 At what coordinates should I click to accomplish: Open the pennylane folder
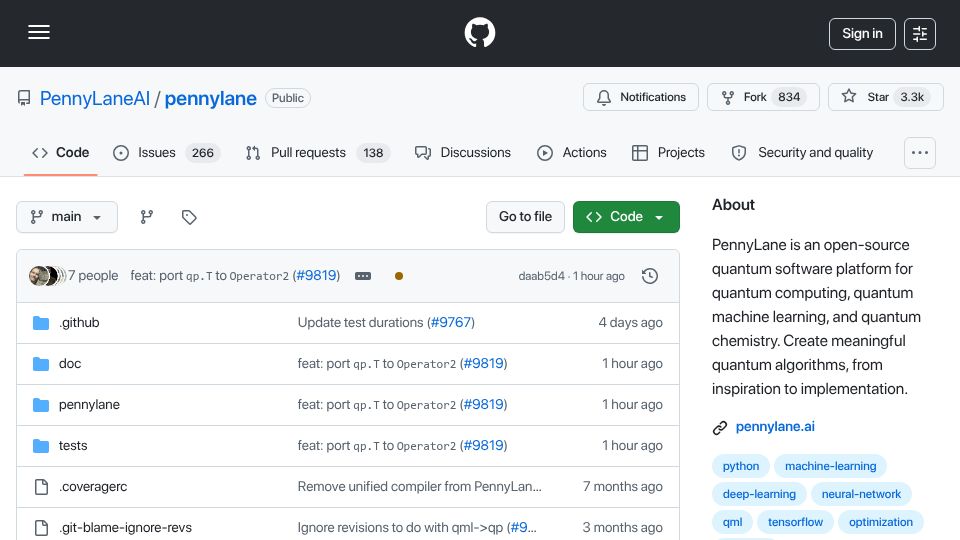coord(89,405)
